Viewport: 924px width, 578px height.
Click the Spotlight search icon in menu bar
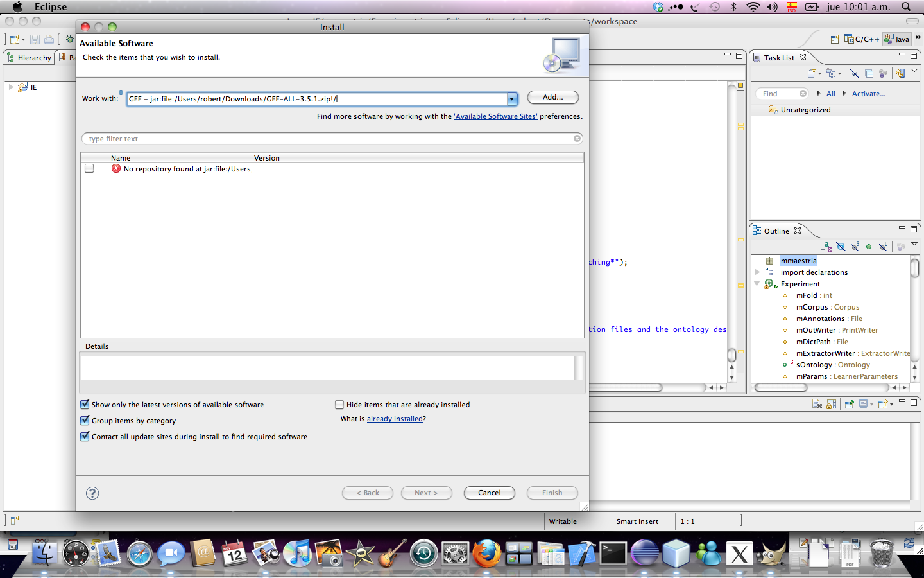point(906,7)
